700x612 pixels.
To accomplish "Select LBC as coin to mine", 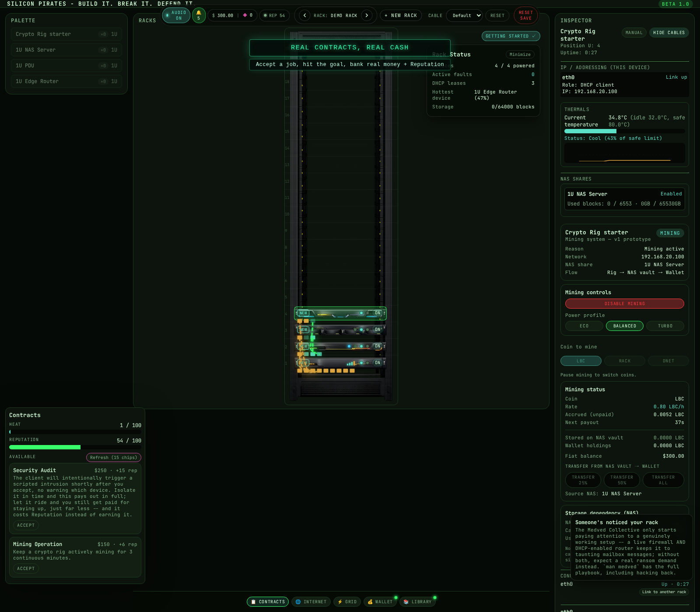I will point(581,361).
